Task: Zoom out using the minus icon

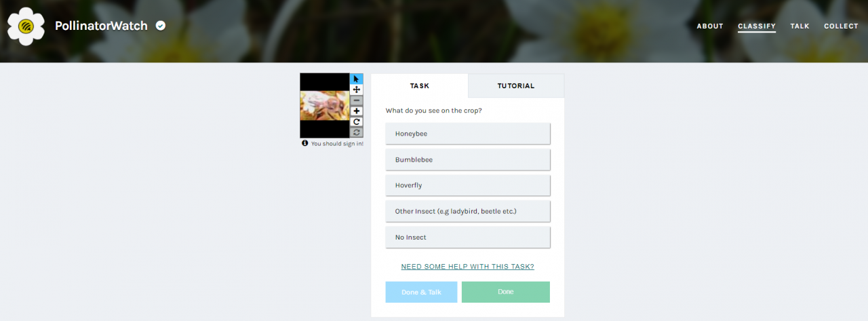Action: pyautogui.click(x=356, y=100)
